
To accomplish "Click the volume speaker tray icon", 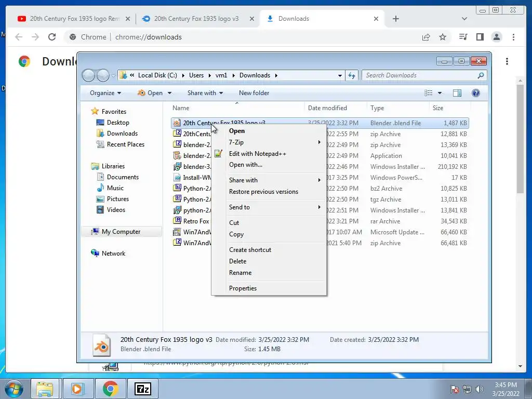I will 480,389.
